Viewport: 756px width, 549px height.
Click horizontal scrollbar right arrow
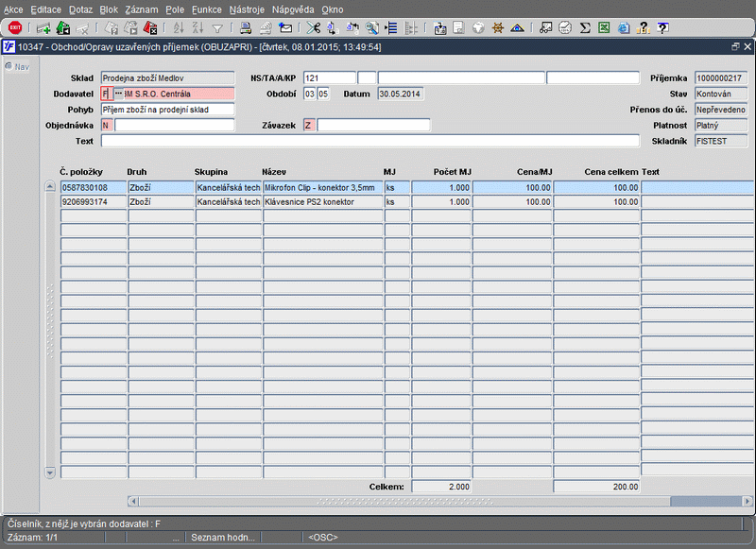(x=747, y=502)
